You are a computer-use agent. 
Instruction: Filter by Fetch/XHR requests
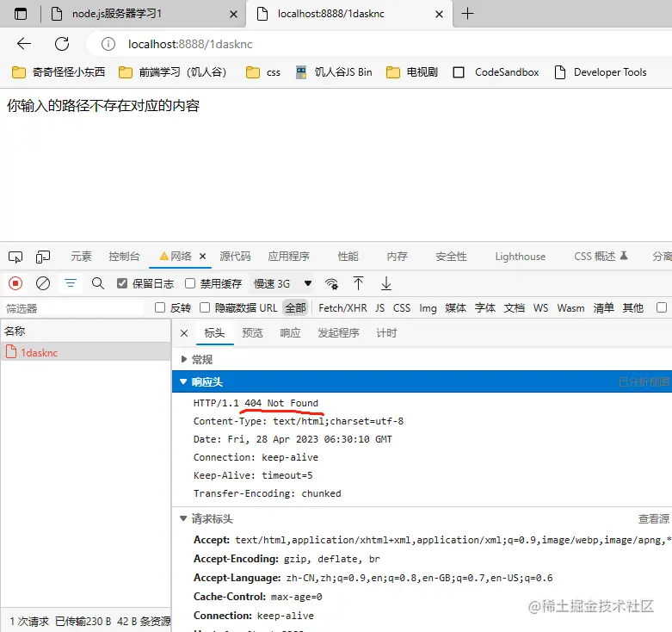(x=342, y=308)
